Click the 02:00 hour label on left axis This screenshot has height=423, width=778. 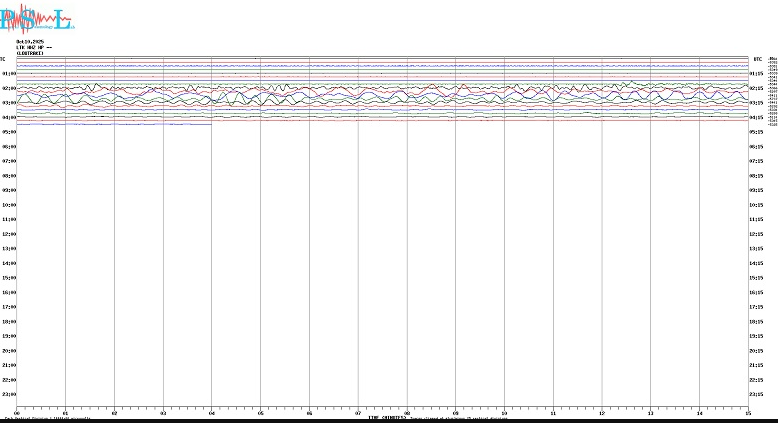click(8, 88)
